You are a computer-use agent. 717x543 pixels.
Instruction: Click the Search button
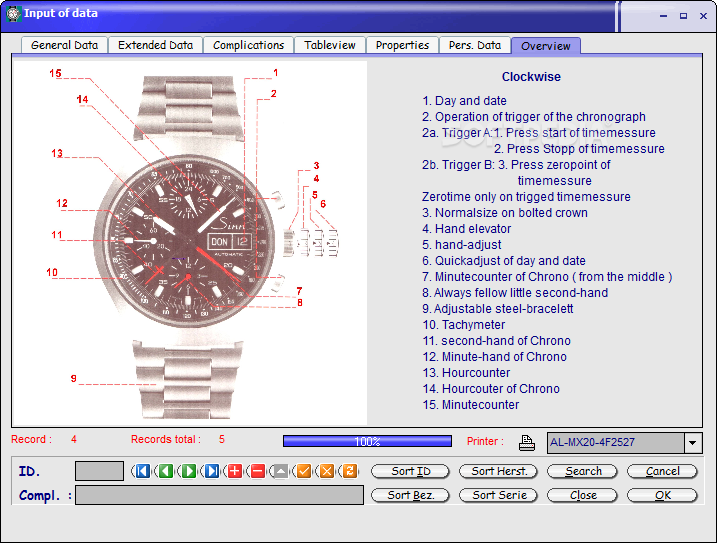583,471
